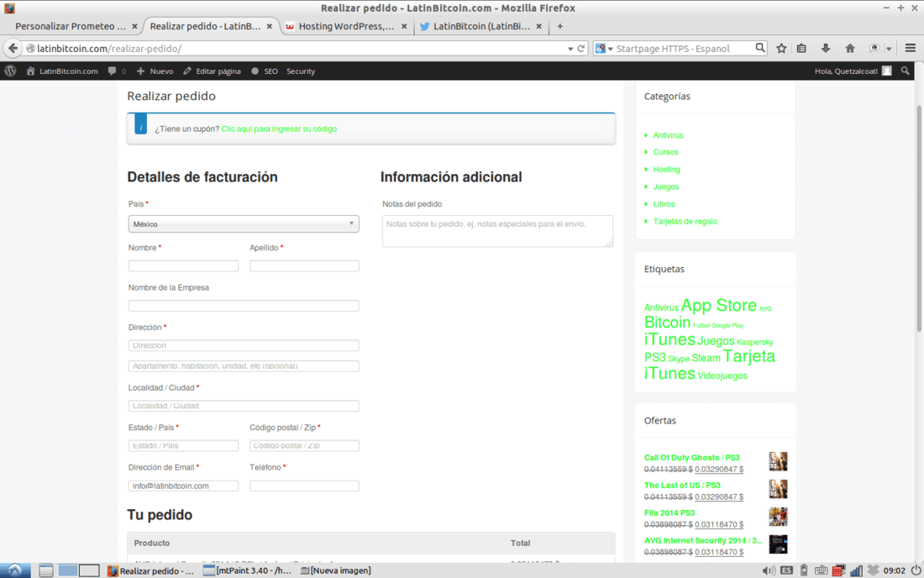Open Fifa 2014 PS3 offer
924x578 pixels.
[x=669, y=512]
